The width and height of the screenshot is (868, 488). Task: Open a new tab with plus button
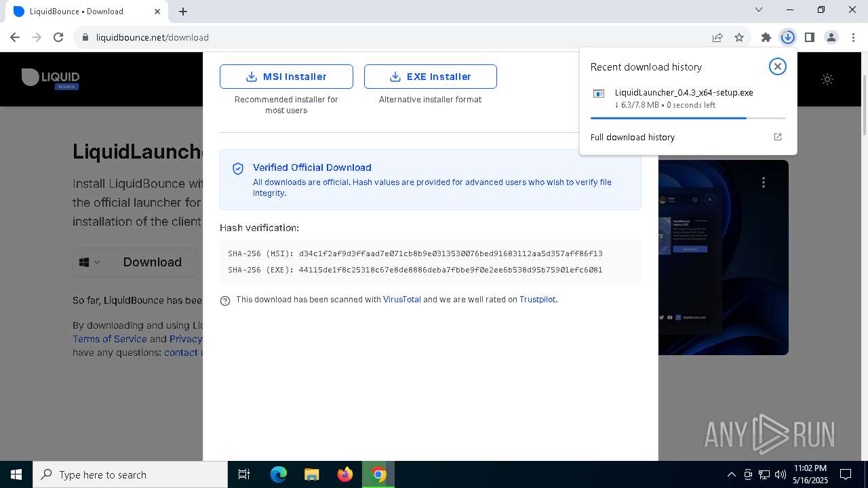tap(183, 11)
